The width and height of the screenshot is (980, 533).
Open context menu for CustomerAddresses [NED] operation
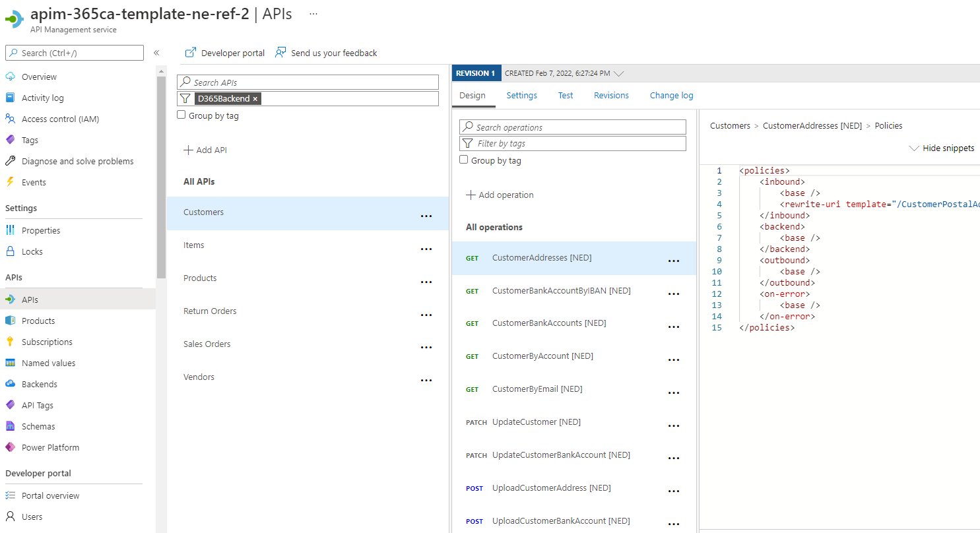click(x=674, y=261)
